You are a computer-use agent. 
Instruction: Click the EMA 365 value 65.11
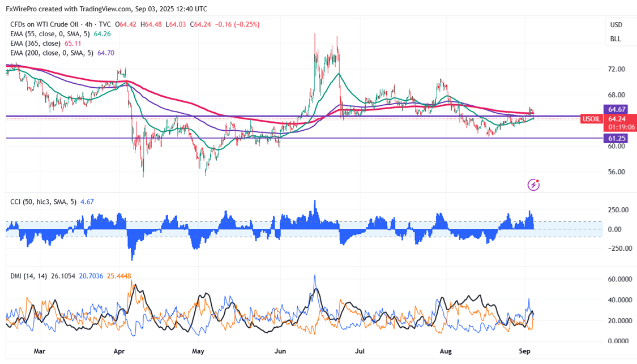click(72, 43)
